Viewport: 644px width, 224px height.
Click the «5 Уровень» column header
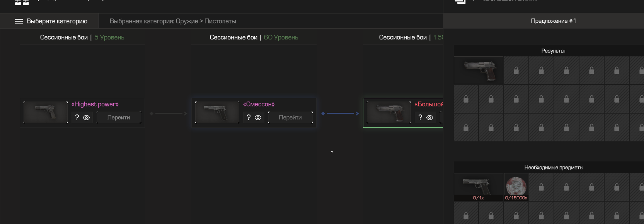click(82, 37)
